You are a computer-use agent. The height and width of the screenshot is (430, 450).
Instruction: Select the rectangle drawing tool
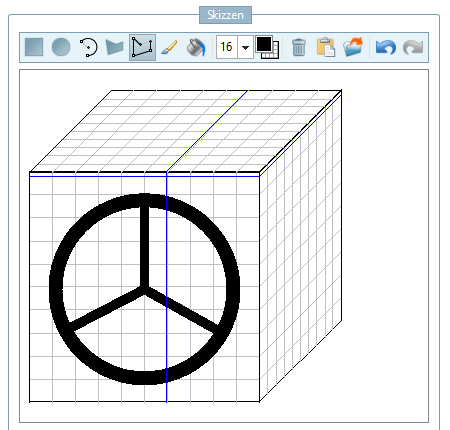click(34, 47)
